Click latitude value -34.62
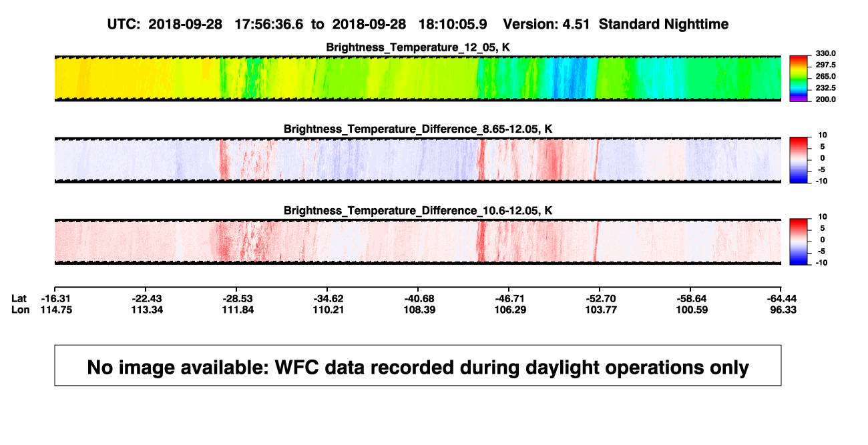868x445 pixels. pos(330,298)
